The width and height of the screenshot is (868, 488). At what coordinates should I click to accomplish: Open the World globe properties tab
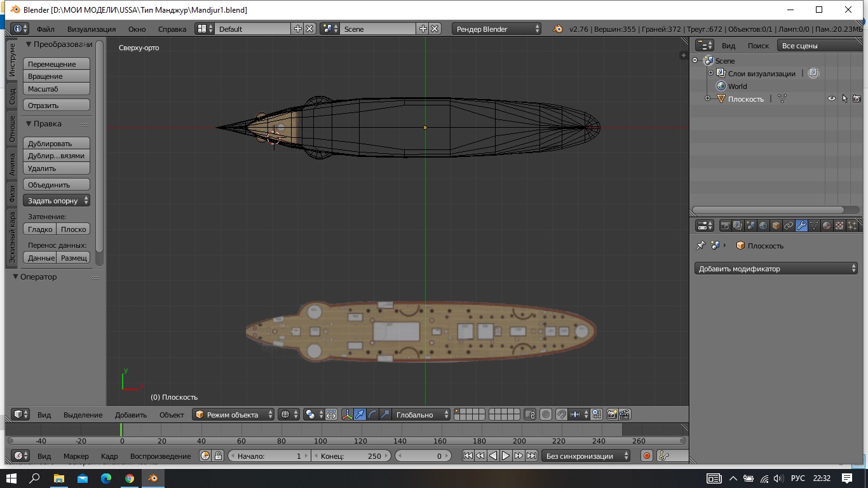[763, 226]
